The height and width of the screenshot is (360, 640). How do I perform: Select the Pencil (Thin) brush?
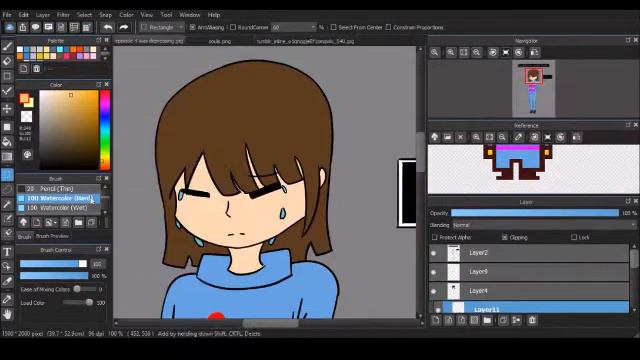click(x=58, y=189)
